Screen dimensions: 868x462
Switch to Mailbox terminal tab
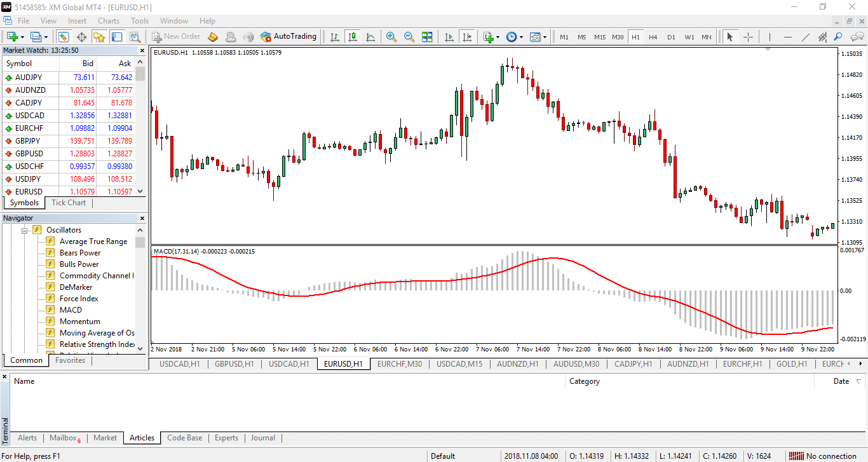click(65, 438)
